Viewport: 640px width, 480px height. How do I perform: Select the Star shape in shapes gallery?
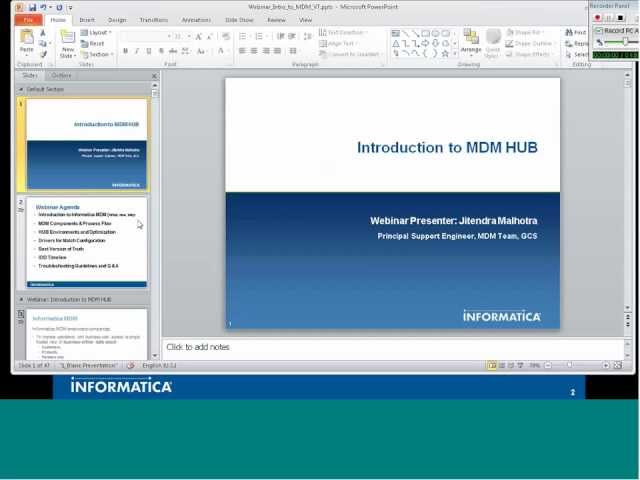pos(445,53)
